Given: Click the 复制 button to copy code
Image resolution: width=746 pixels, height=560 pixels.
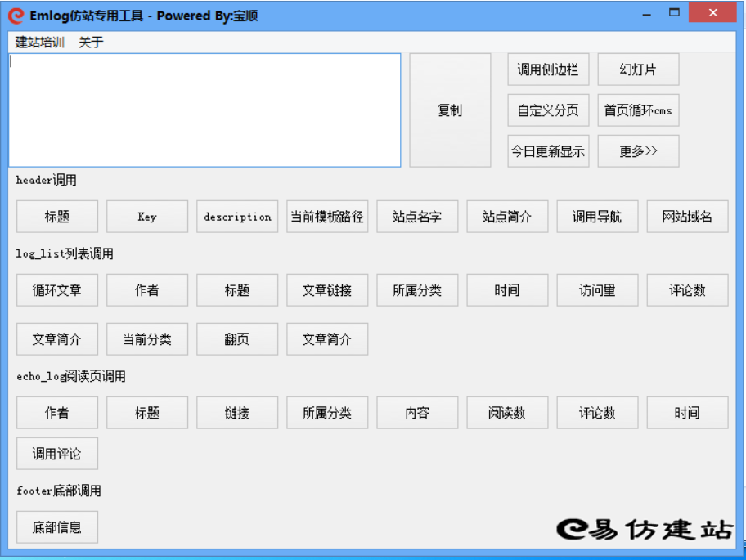Looking at the screenshot, I should [x=450, y=110].
